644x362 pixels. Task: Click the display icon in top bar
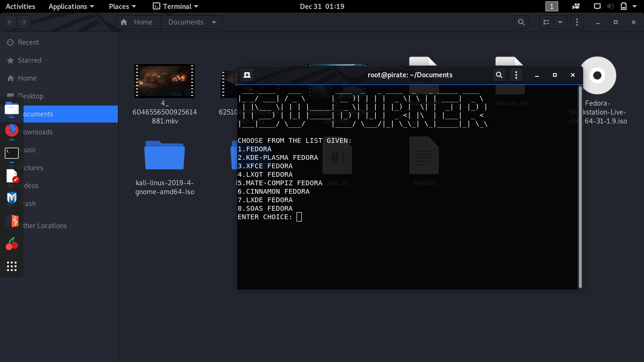click(597, 6)
